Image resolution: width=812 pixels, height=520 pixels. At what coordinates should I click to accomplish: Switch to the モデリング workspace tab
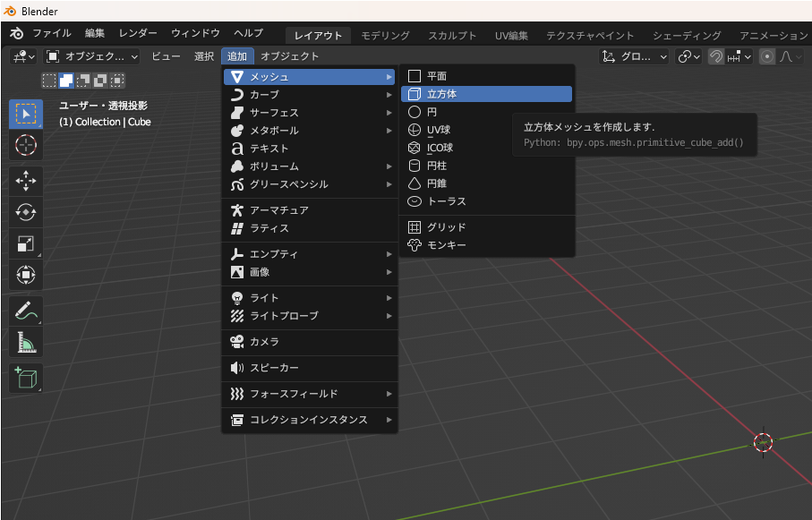coord(385,36)
